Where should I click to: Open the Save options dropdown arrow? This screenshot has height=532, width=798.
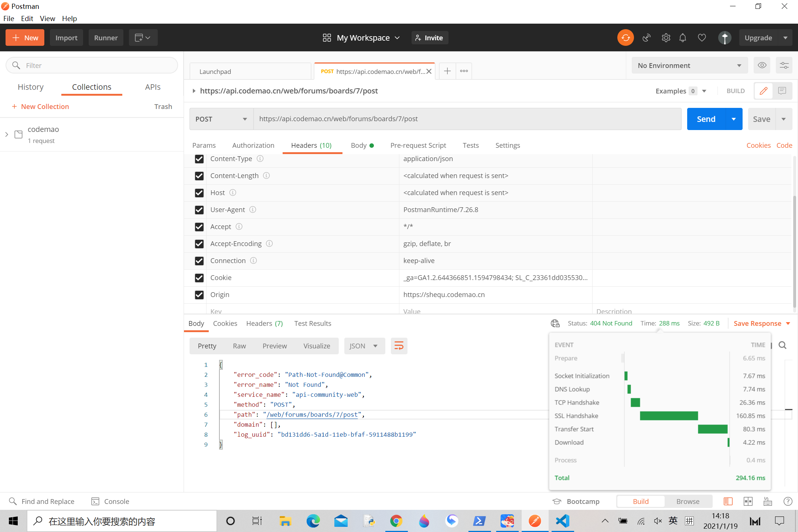[x=784, y=119]
